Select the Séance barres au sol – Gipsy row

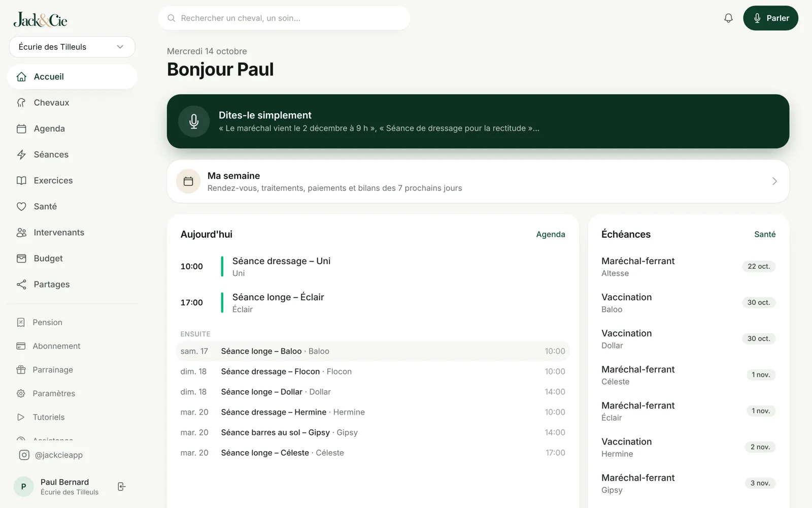(x=373, y=432)
